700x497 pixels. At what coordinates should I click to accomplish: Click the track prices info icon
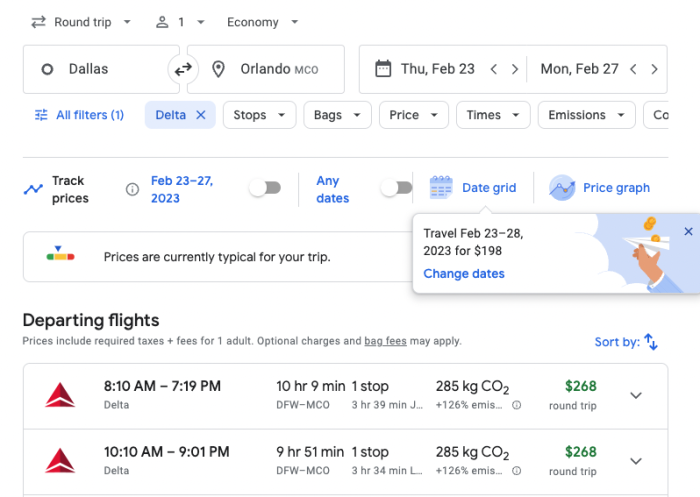point(132,189)
